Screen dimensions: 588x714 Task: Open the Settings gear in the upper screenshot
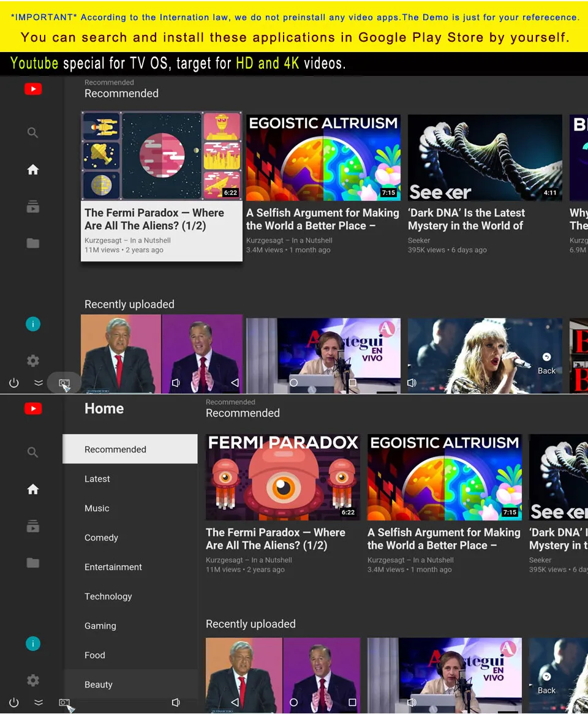click(x=33, y=361)
